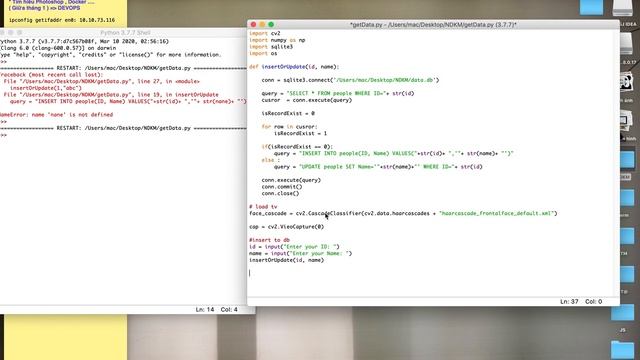
Task: Click the cusror = conn.execute(query) line
Action: [307, 100]
